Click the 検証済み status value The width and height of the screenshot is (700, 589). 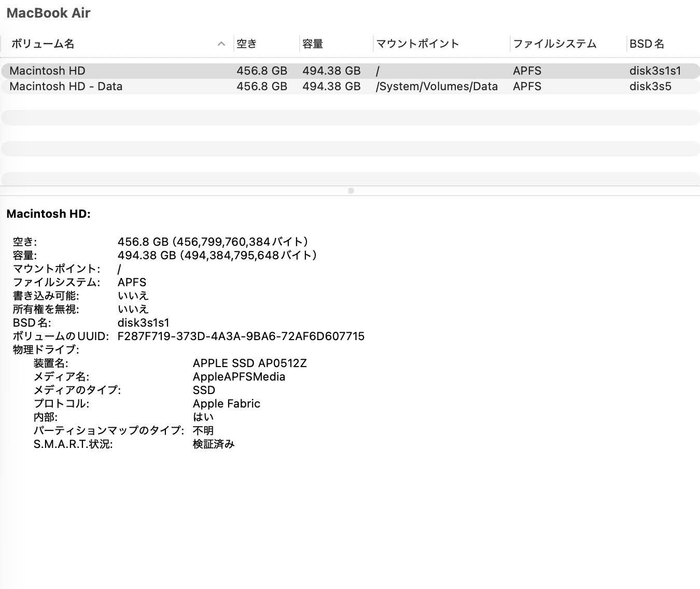point(214,444)
